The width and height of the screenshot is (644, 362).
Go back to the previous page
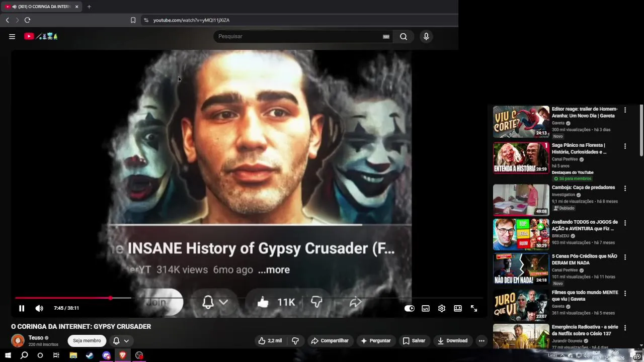click(x=7, y=20)
